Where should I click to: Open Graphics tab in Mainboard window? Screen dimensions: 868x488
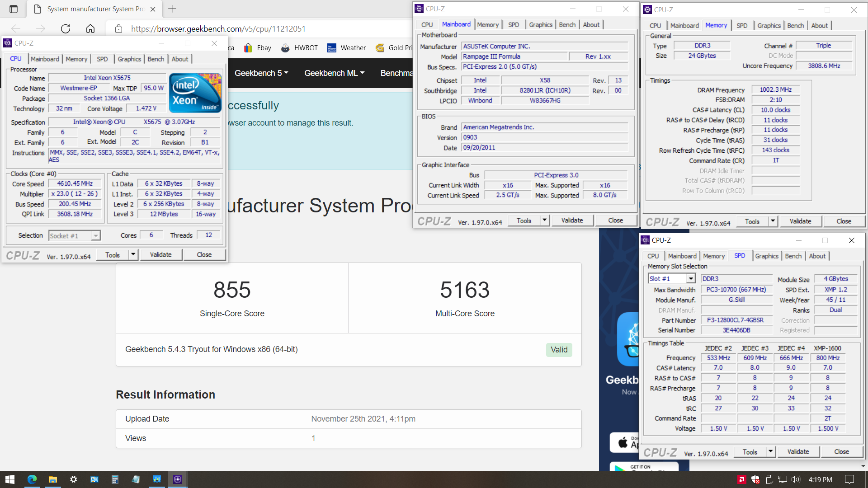pyautogui.click(x=541, y=25)
